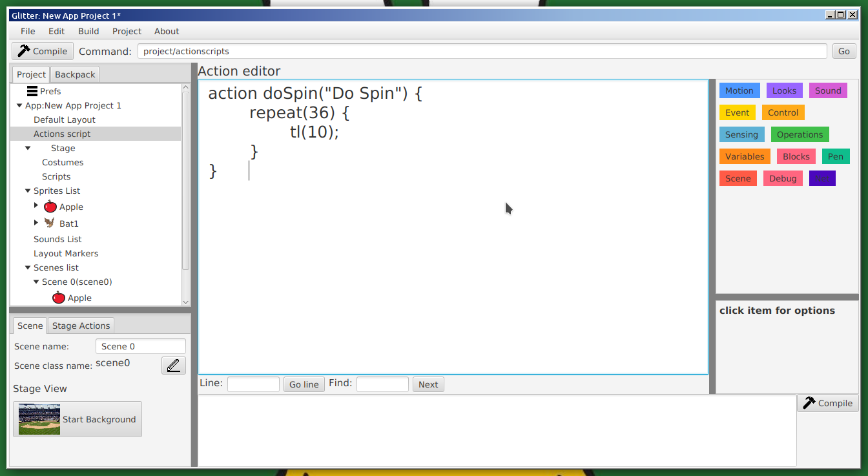Click the hammer Compile button in the top toolbar

tap(43, 51)
